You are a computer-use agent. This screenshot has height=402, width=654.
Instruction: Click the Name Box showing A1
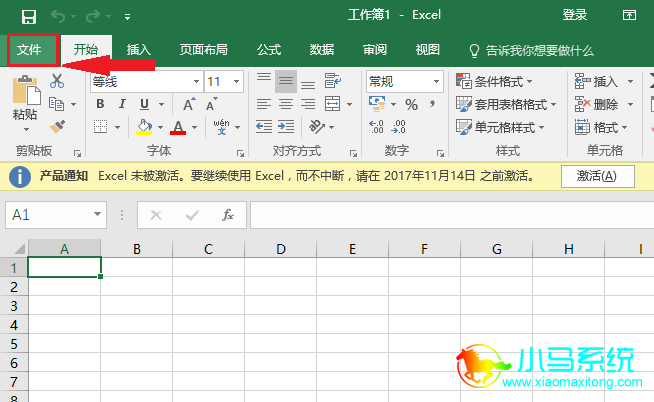(56, 215)
